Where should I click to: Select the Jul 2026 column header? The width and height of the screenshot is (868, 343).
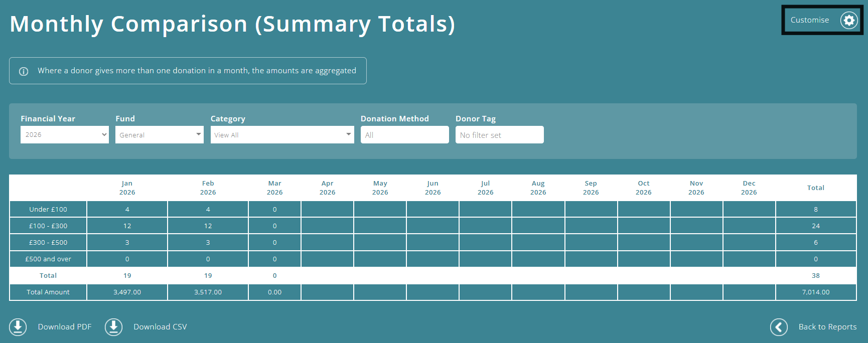click(x=485, y=188)
